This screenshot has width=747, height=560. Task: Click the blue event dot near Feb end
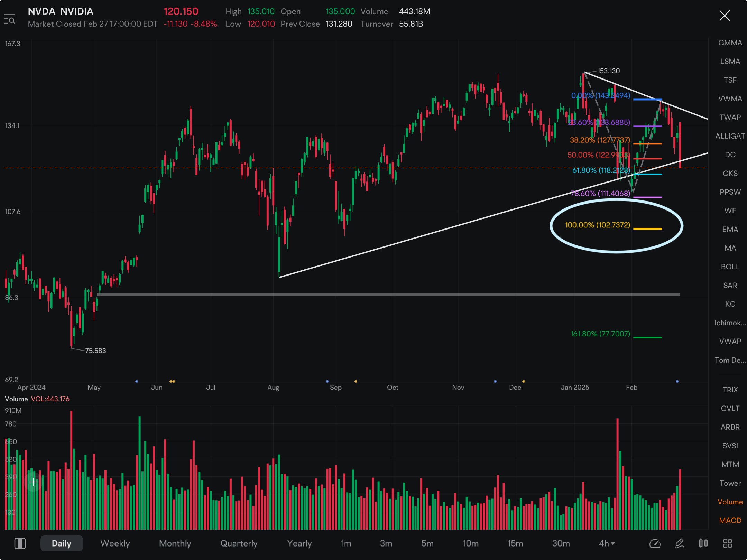(x=677, y=381)
